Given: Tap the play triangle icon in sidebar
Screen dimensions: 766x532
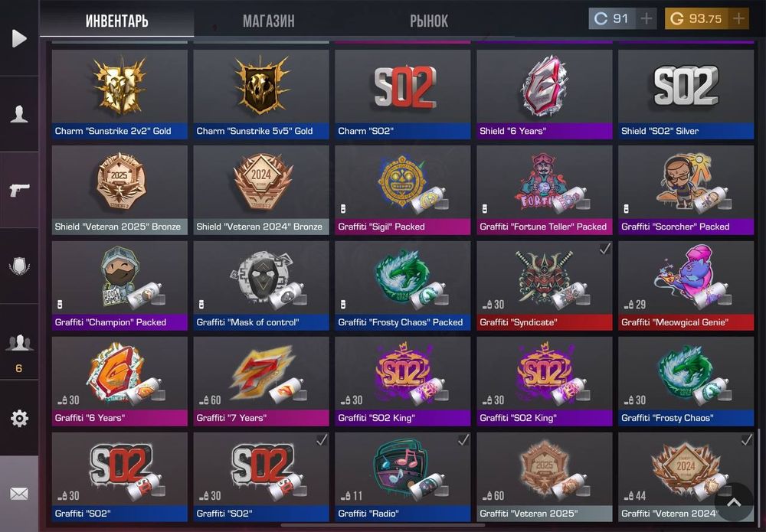Looking at the screenshot, I should click(19, 38).
